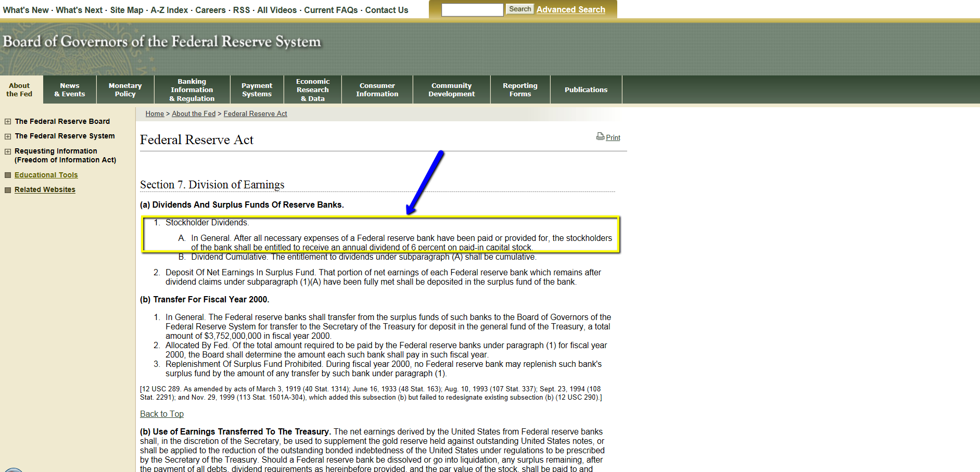The width and height of the screenshot is (980, 472).
Task: Open the News & Events tab
Action: 70,90
